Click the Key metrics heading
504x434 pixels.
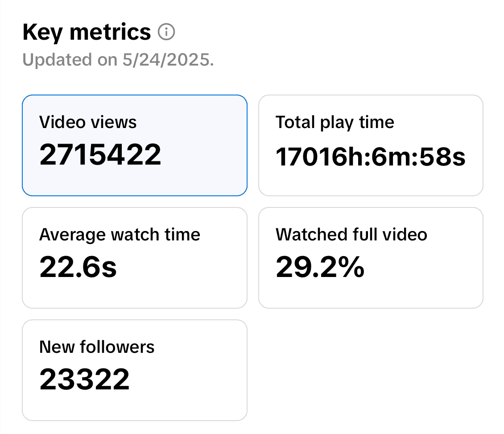87,33
